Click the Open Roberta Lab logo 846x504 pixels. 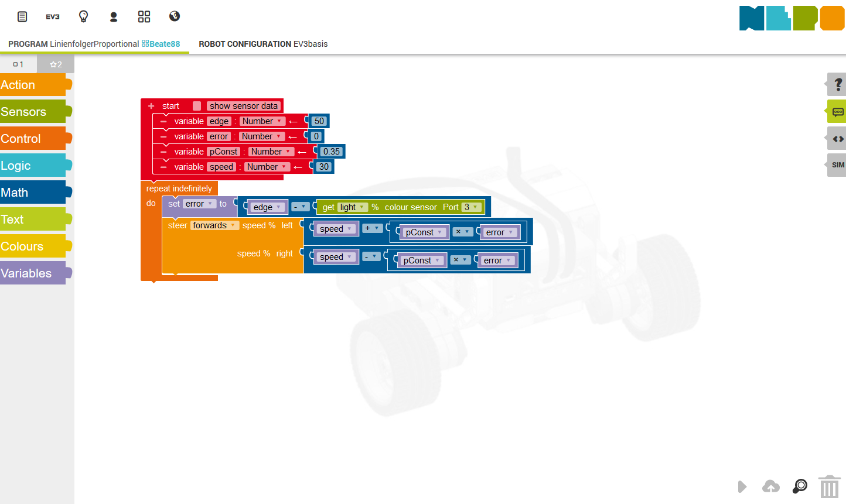792,18
